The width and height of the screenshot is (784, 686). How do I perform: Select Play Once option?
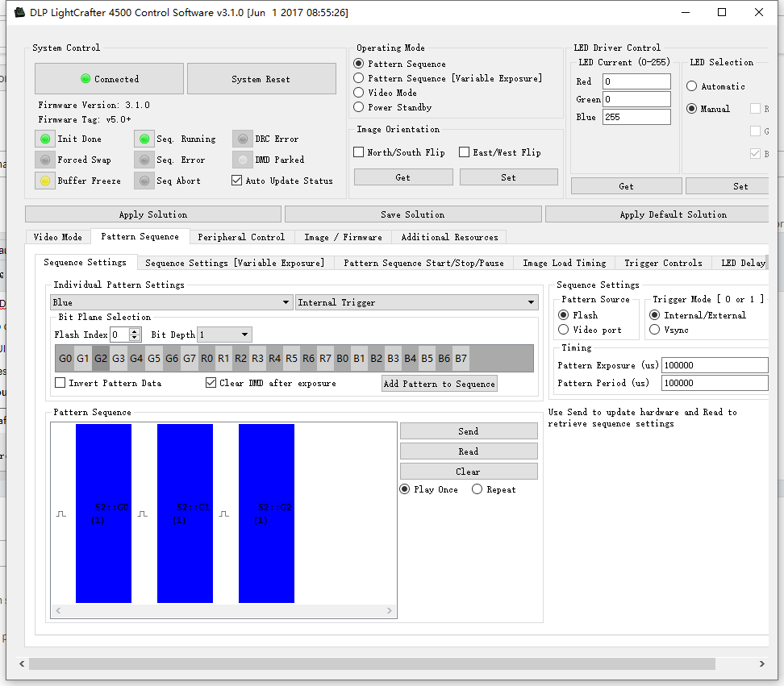coord(404,489)
